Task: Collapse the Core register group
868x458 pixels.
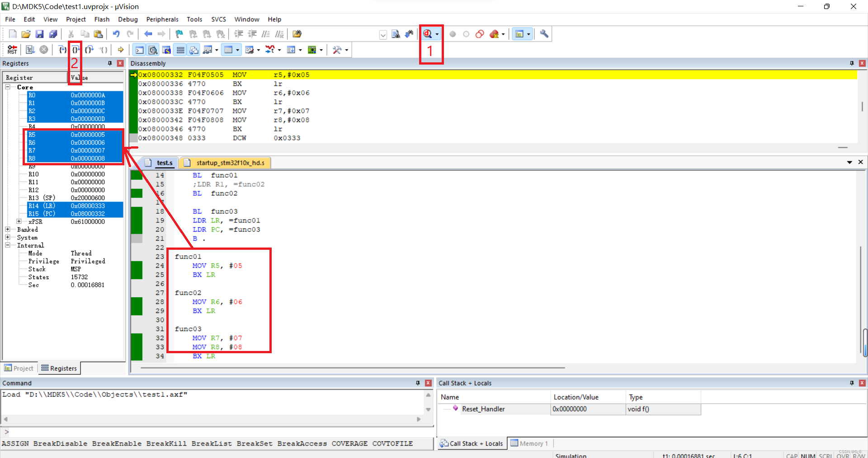Action: 8,87
